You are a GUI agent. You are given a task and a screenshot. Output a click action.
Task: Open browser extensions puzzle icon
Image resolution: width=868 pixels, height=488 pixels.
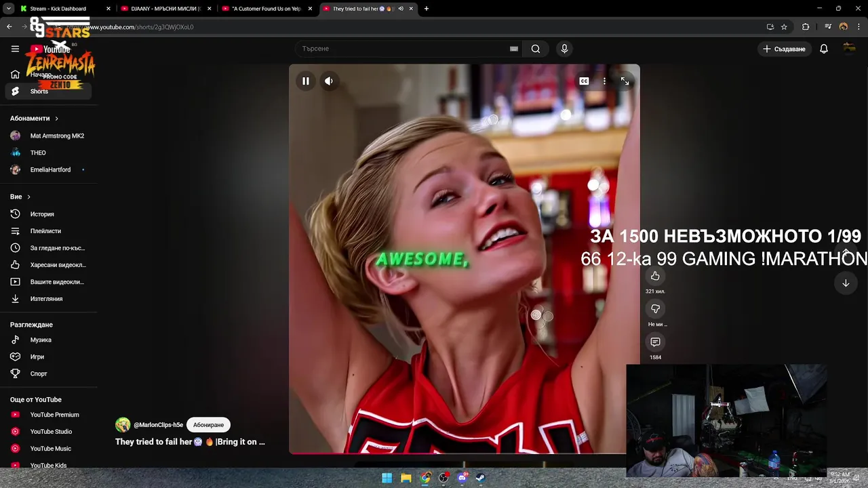[x=806, y=27]
